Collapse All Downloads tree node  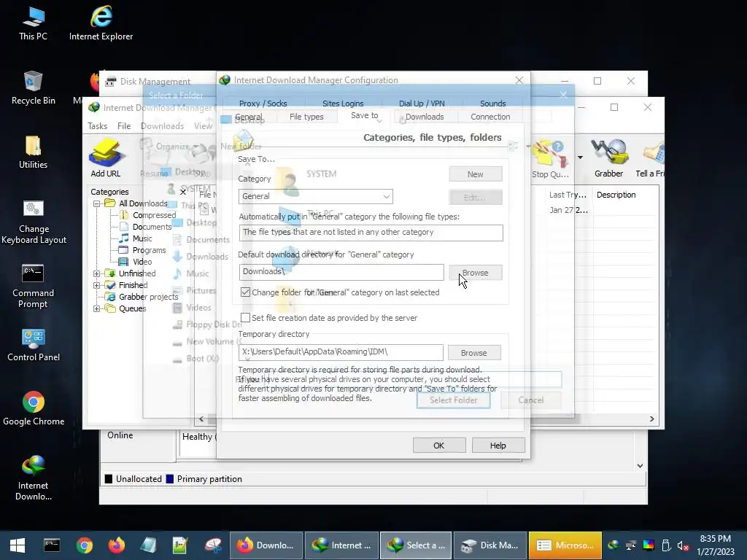tap(97, 203)
